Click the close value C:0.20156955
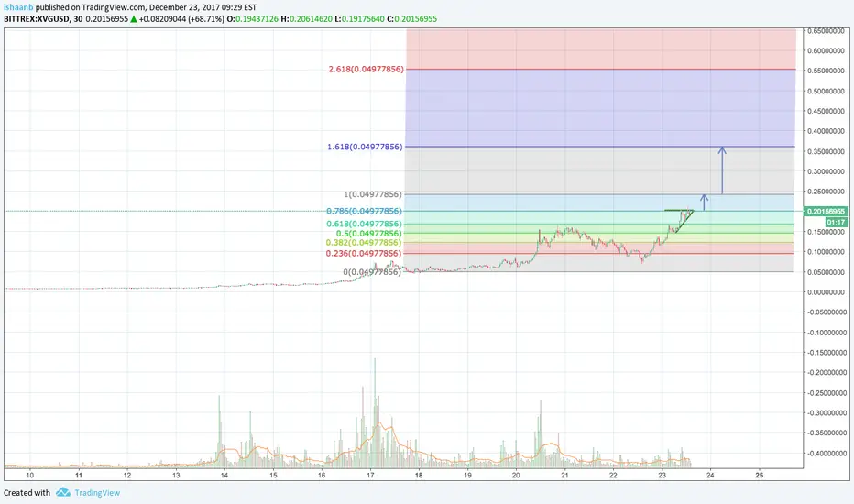This screenshot has height=504, width=854. click(x=411, y=18)
